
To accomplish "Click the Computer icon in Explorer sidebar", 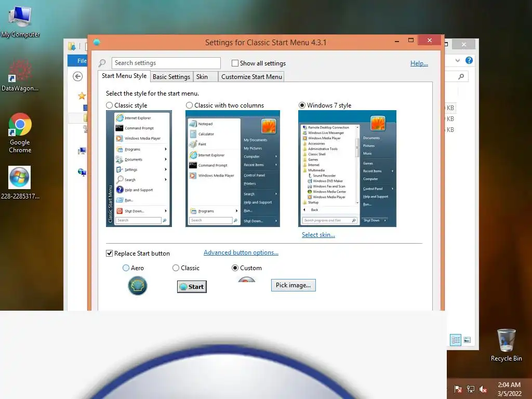I will 82,151.
